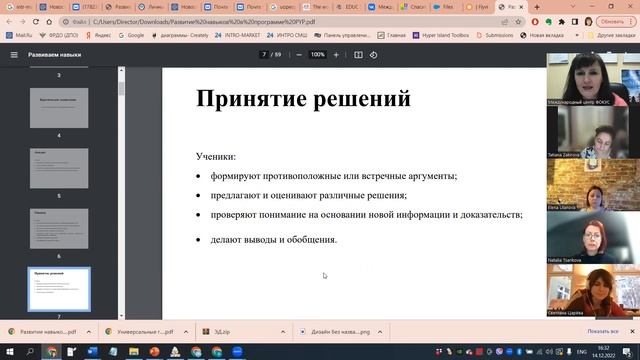
Task: Open Развитие навыко...pdf download item
Action: tap(43, 332)
